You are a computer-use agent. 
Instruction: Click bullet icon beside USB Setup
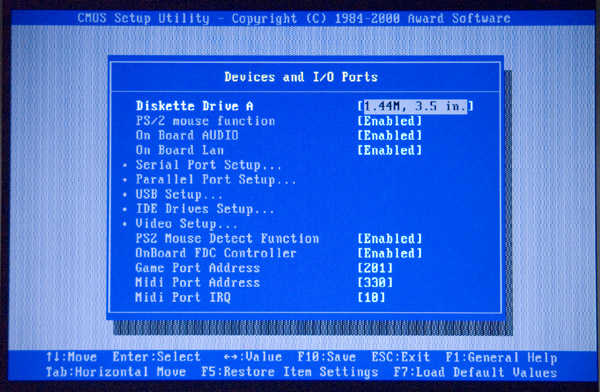[x=125, y=195]
